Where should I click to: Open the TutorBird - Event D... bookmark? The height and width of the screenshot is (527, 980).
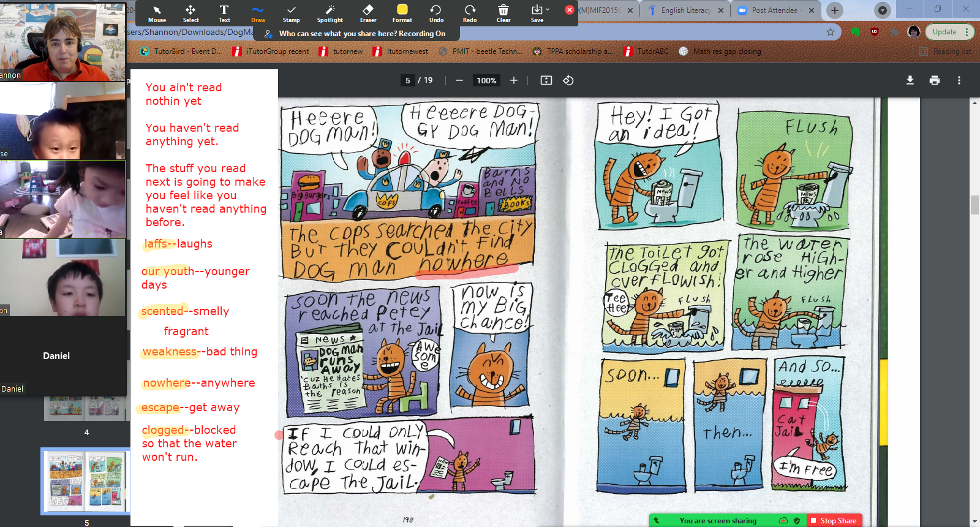[181, 51]
